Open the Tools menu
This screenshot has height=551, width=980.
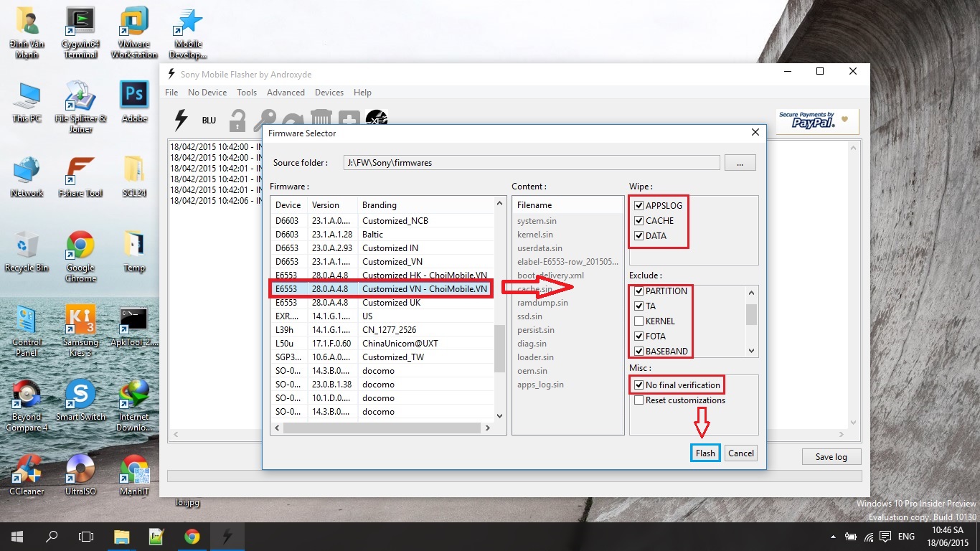pyautogui.click(x=247, y=93)
